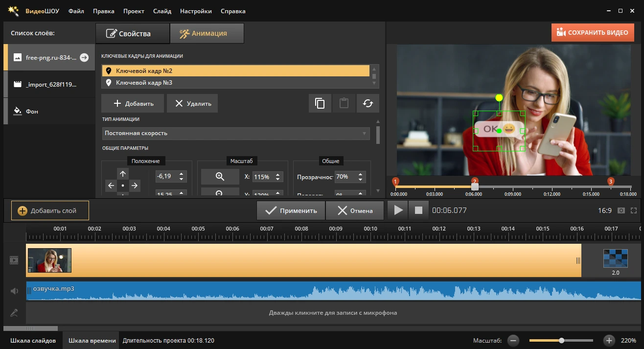Click the audio track speaker icon
644x349 pixels.
(14, 291)
